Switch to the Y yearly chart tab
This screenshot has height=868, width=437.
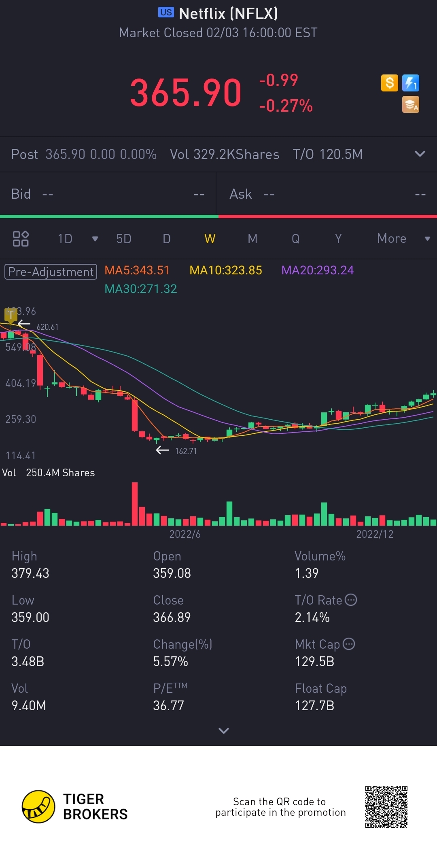point(338,239)
